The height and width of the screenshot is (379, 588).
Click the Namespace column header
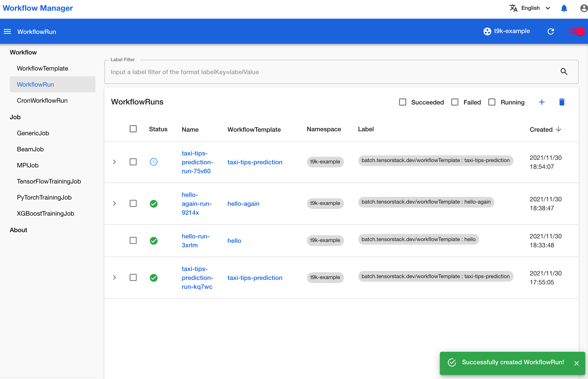pyautogui.click(x=324, y=129)
